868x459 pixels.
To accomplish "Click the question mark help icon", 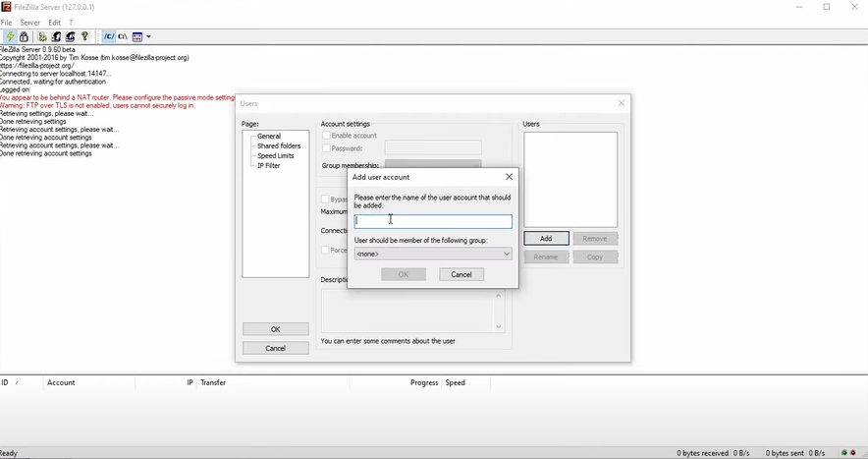I will tap(84, 36).
